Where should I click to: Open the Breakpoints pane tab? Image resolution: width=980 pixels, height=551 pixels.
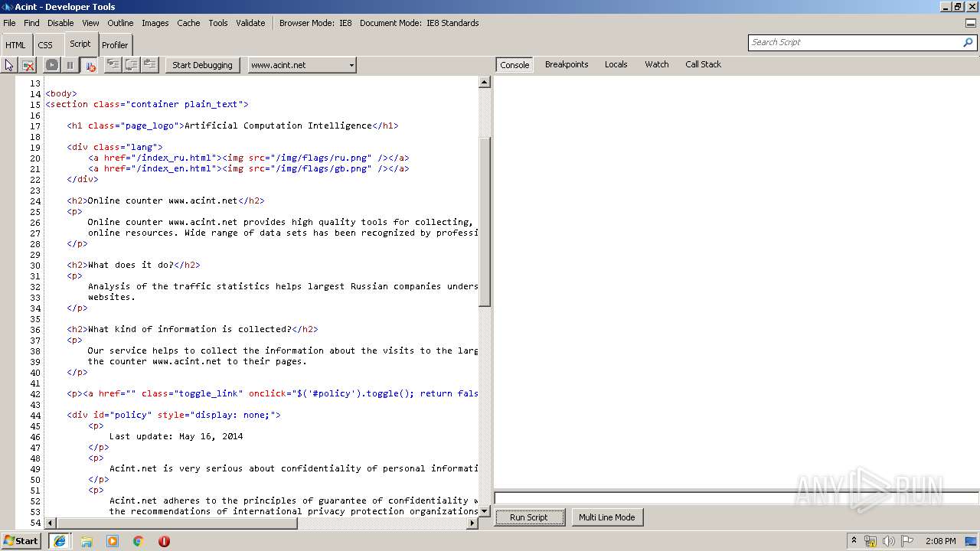coord(567,64)
